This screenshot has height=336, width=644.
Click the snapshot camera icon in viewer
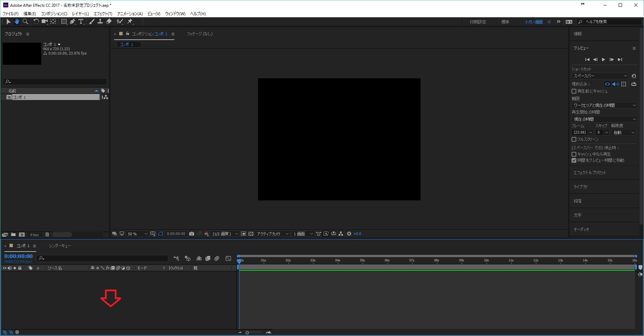pyautogui.click(x=192, y=234)
